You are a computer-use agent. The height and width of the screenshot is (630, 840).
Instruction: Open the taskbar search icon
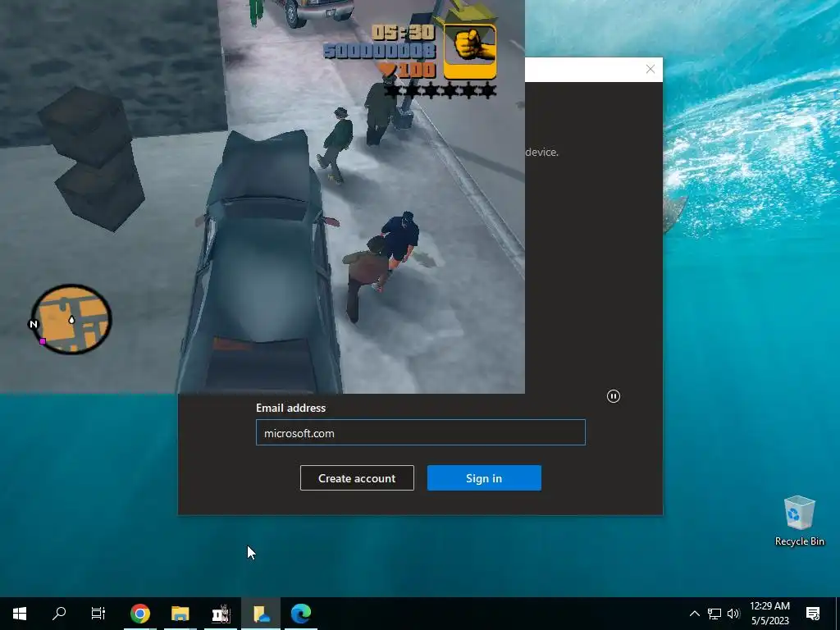coord(59,614)
